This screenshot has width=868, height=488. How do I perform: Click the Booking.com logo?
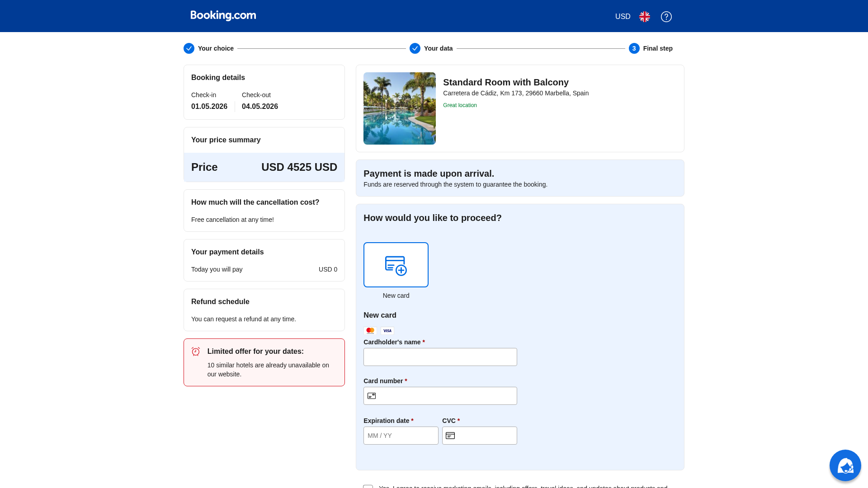(x=223, y=15)
